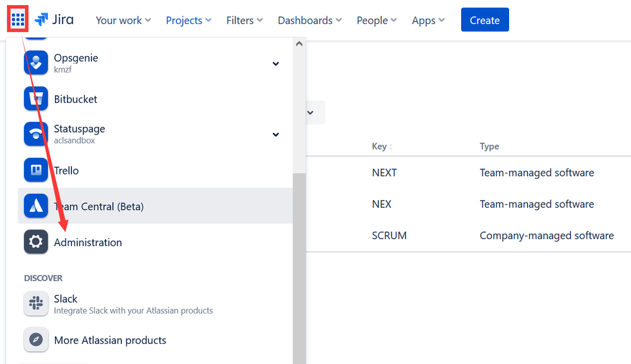Open the Statuspage app icon

(x=36, y=134)
